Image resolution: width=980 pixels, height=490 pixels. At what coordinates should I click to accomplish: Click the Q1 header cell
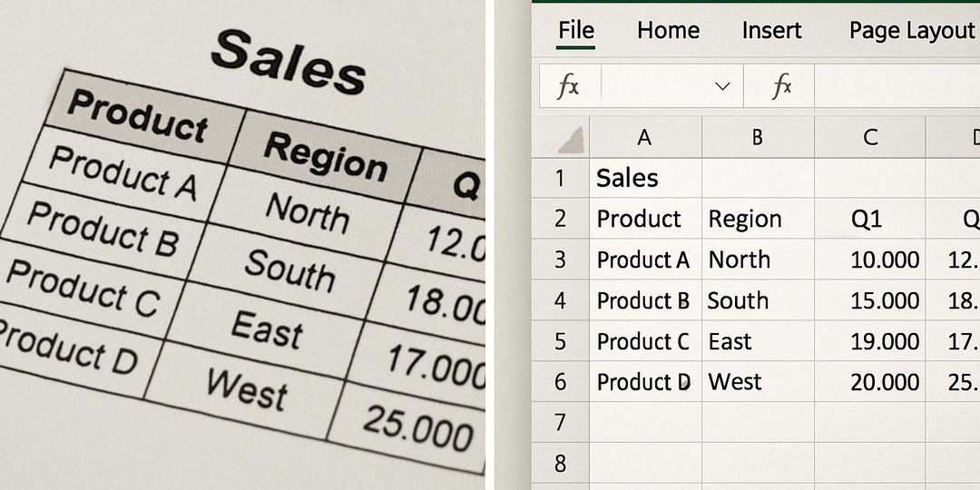click(866, 219)
